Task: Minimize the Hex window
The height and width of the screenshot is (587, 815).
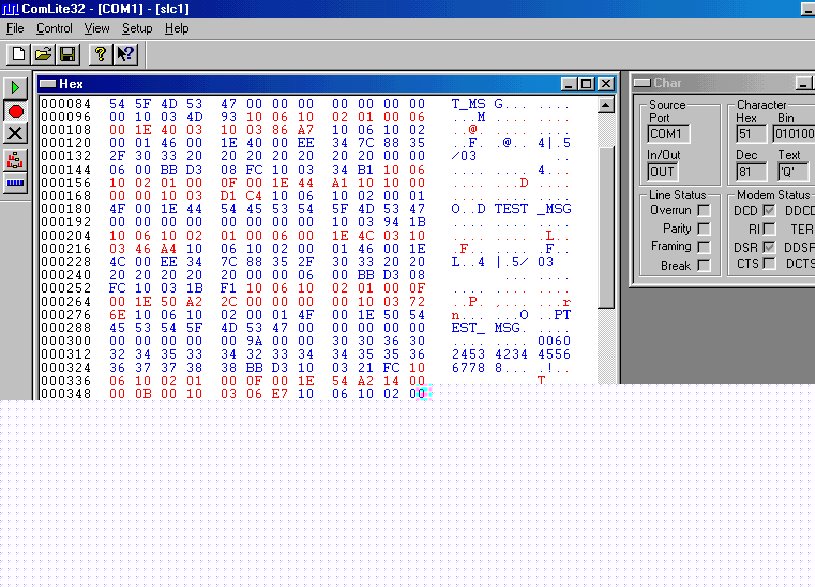Action: coord(569,84)
